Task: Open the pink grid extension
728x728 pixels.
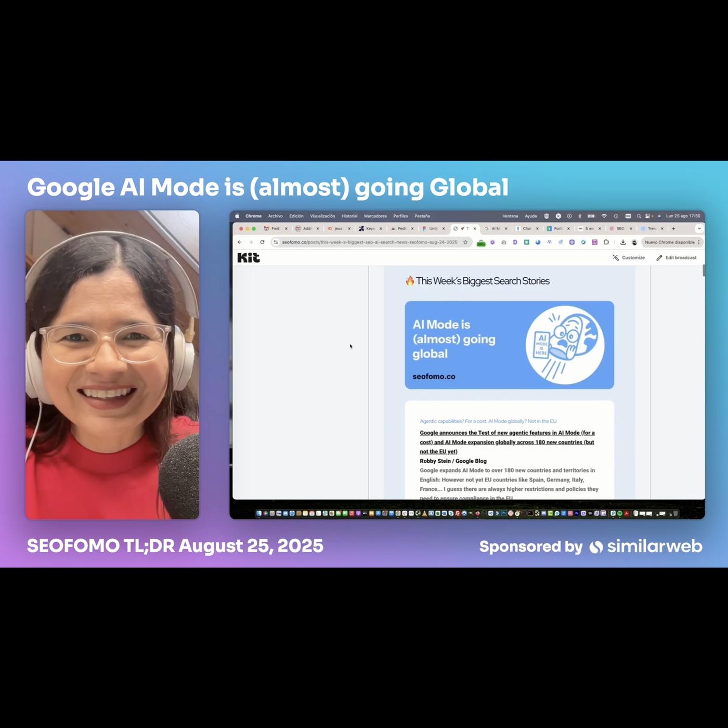Action: pos(595,242)
